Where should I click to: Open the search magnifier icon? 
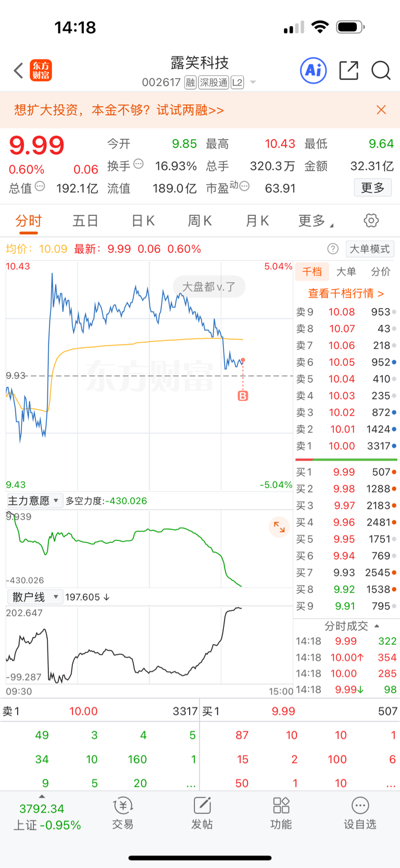381,70
